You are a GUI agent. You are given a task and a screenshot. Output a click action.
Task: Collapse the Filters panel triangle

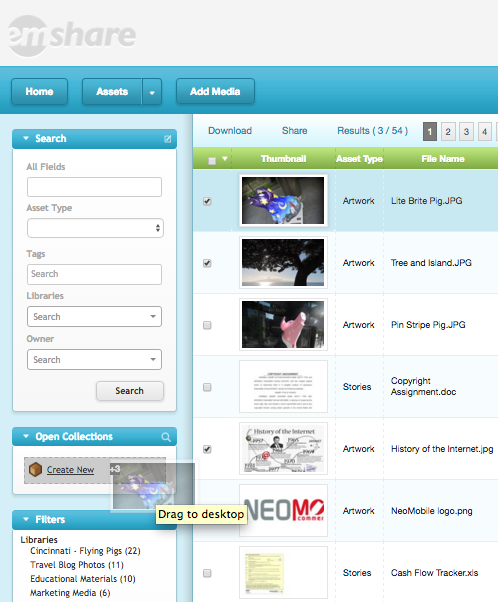click(26, 519)
